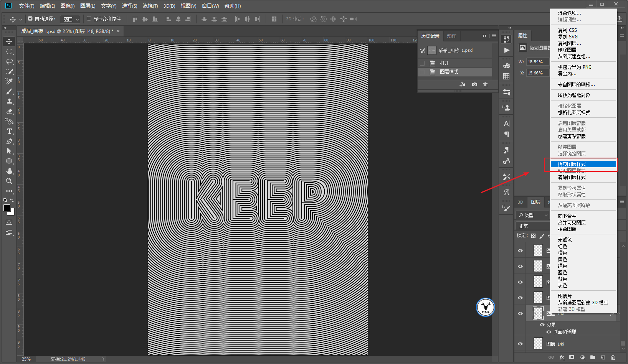
Task: Hide layer 图层 148
Action: coord(521,314)
